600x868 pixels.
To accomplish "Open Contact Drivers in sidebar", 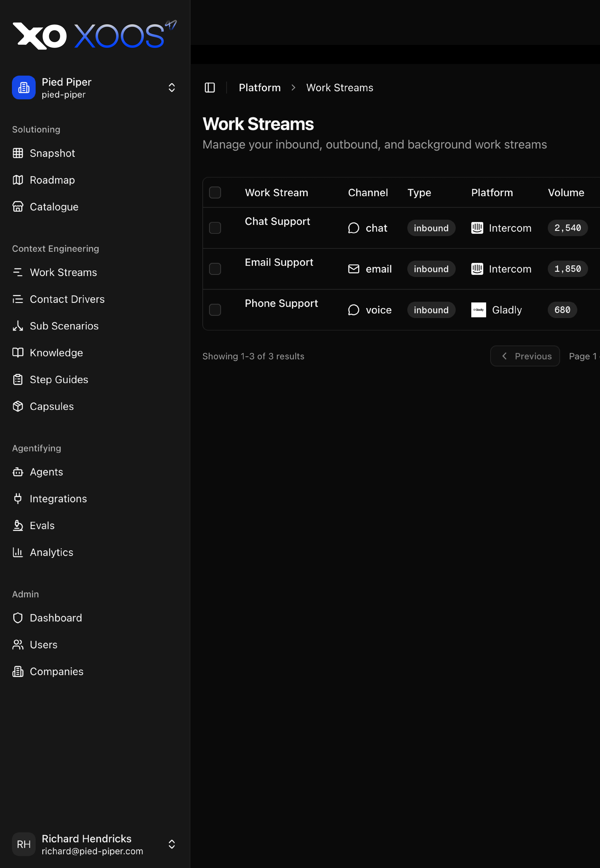I will 67,299.
